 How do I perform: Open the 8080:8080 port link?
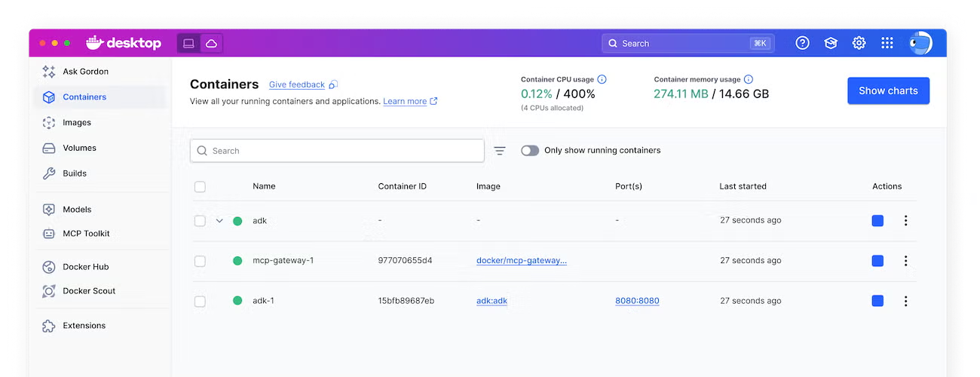click(637, 301)
